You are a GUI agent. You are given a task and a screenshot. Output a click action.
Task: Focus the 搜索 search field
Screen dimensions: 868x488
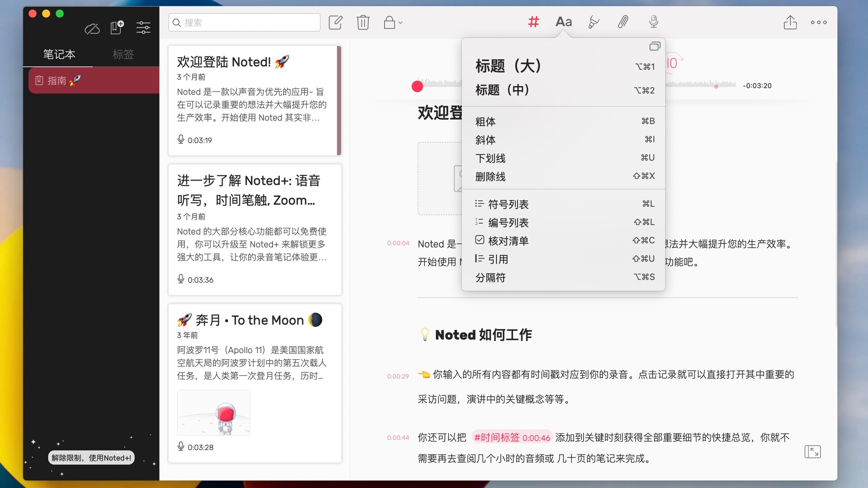(x=244, y=22)
